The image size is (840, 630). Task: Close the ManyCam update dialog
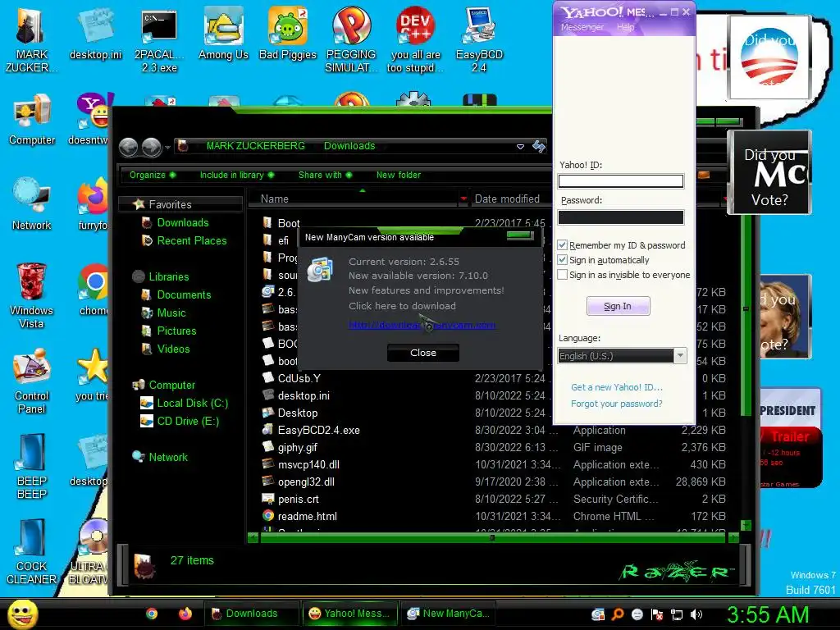422,353
